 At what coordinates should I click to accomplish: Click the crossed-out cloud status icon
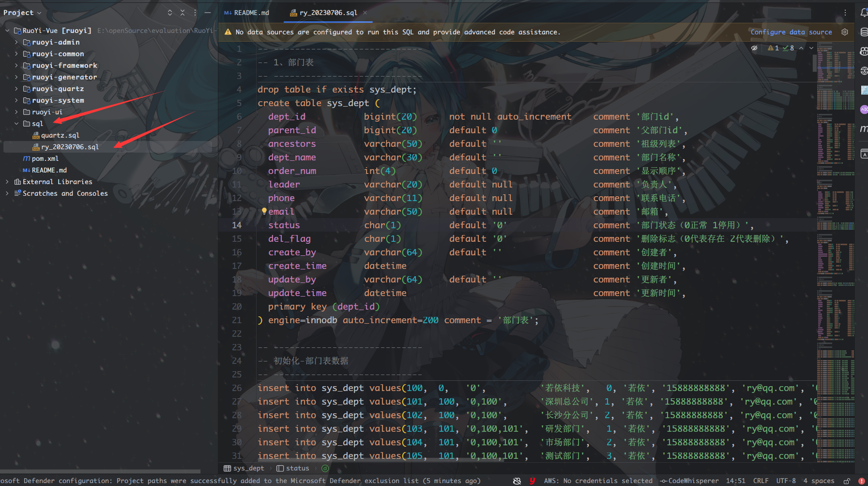(517, 481)
